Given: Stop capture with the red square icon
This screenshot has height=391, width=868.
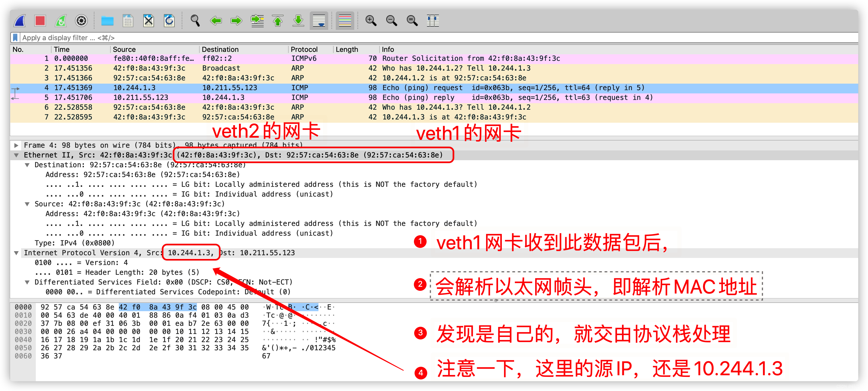Looking at the screenshot, I should tap(40, 21).
